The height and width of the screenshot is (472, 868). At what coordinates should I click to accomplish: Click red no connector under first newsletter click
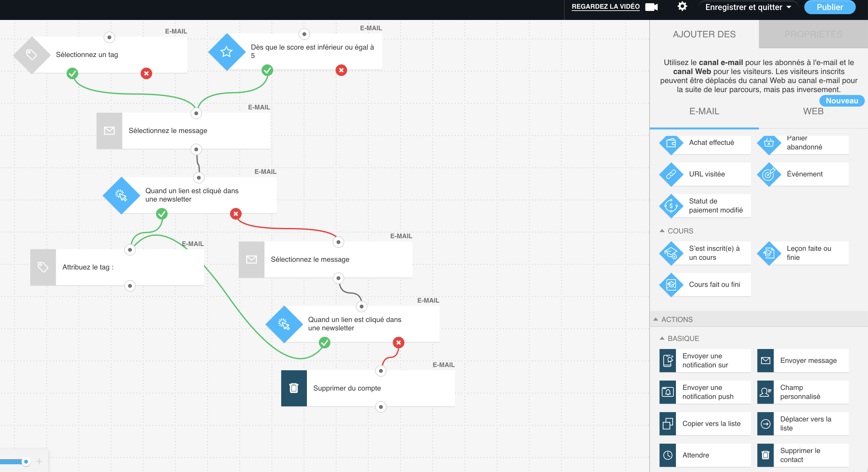tap(235, 214)
